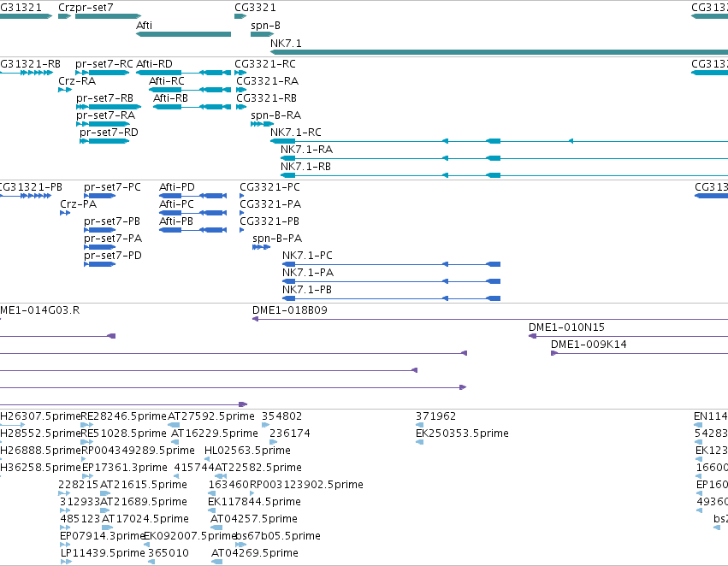Select NK7.1-RB transcript label
728x566 pixels.
click(305, 167)
